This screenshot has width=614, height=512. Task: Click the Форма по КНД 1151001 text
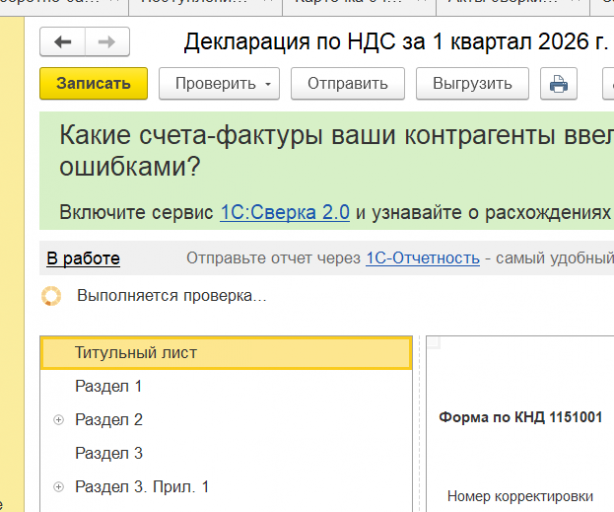tap(520, 417)
